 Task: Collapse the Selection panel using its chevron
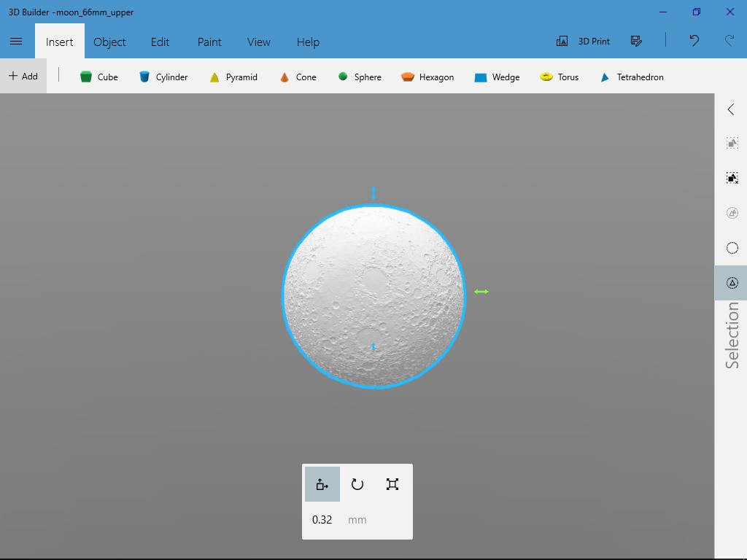pos(730,109)
